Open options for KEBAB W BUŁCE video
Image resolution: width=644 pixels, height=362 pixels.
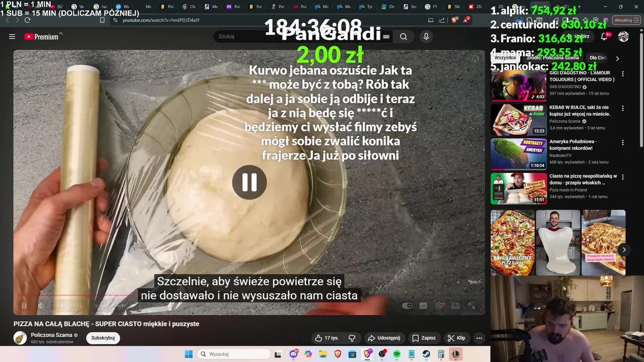pyautogui.click(x=623, y=108)
